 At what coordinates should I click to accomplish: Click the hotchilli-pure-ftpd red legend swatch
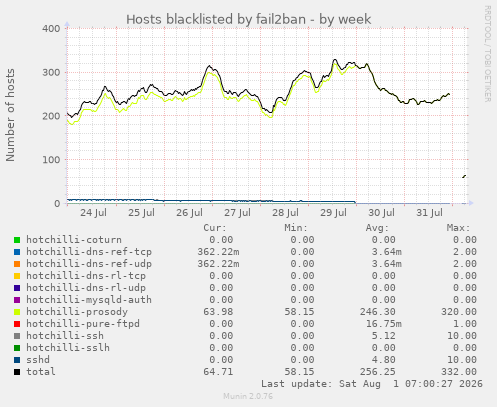click(x=17, y=324)
